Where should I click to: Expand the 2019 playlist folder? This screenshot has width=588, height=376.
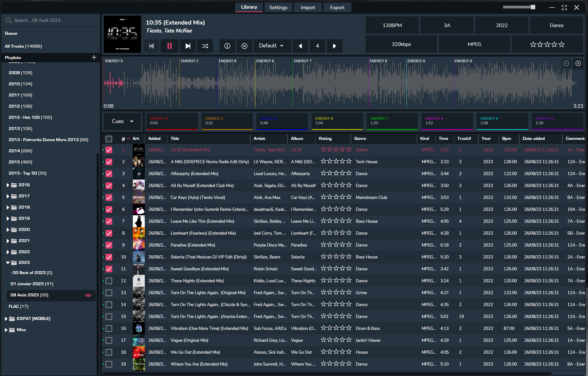(8, 219)
